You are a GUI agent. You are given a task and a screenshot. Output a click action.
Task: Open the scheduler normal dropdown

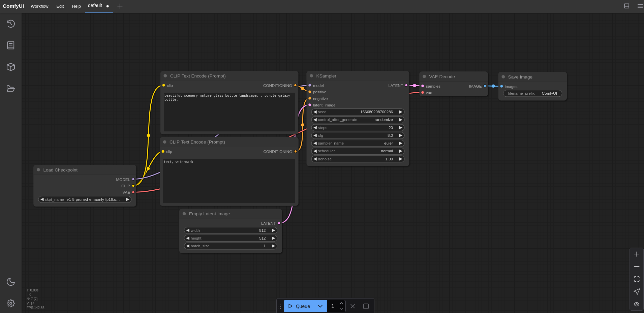tap(358, 151)
